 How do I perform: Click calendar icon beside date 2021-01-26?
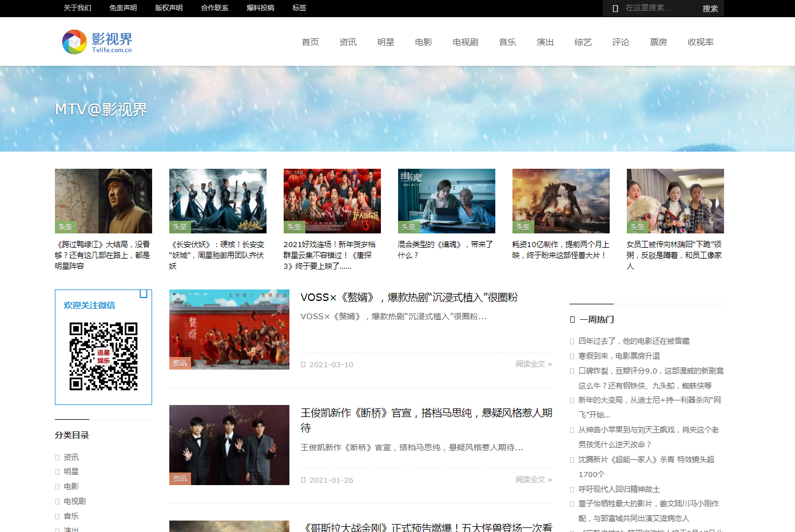(x=304, y=480)
